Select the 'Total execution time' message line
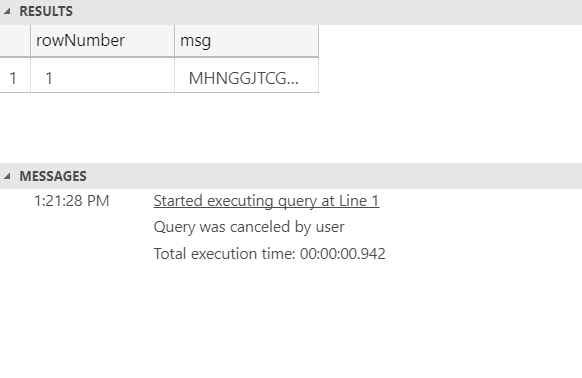 point(269,254)
